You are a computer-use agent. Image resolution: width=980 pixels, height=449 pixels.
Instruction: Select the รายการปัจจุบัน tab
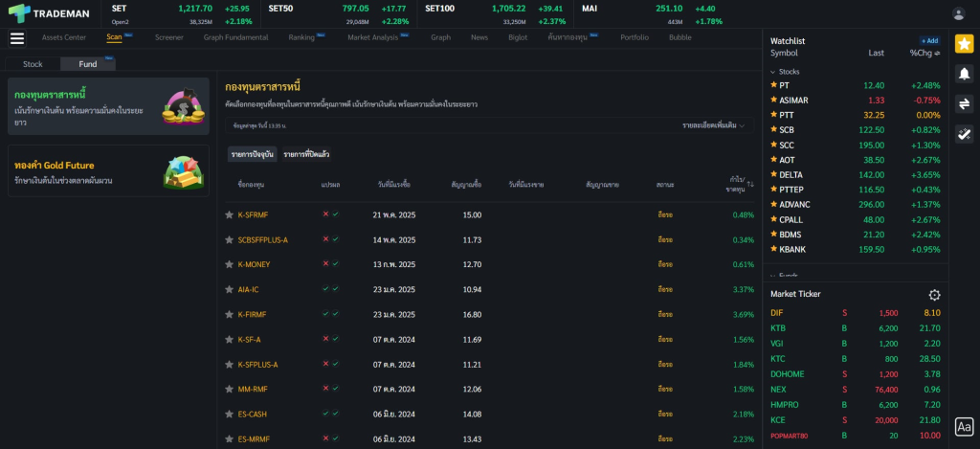coord(252,154)
